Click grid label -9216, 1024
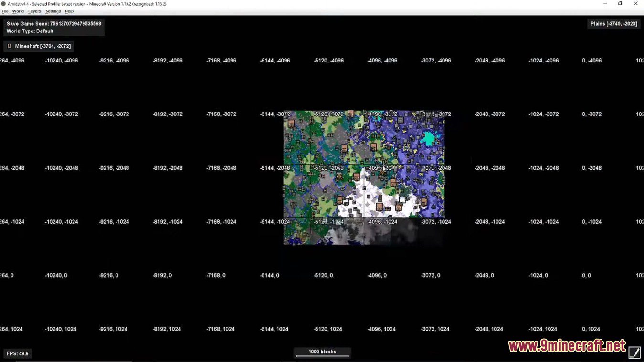Screen dimensions: 644x362 113,329
